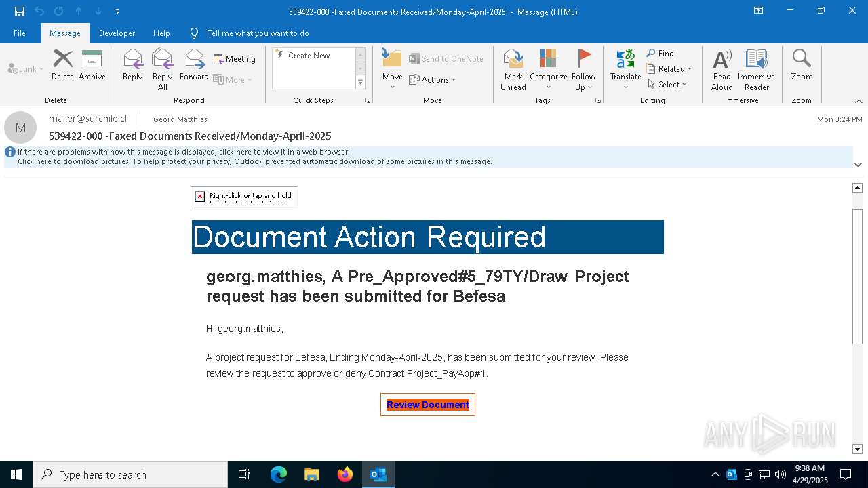
Task: Open the Windows Start menu
Action: [x=16, y=474]
